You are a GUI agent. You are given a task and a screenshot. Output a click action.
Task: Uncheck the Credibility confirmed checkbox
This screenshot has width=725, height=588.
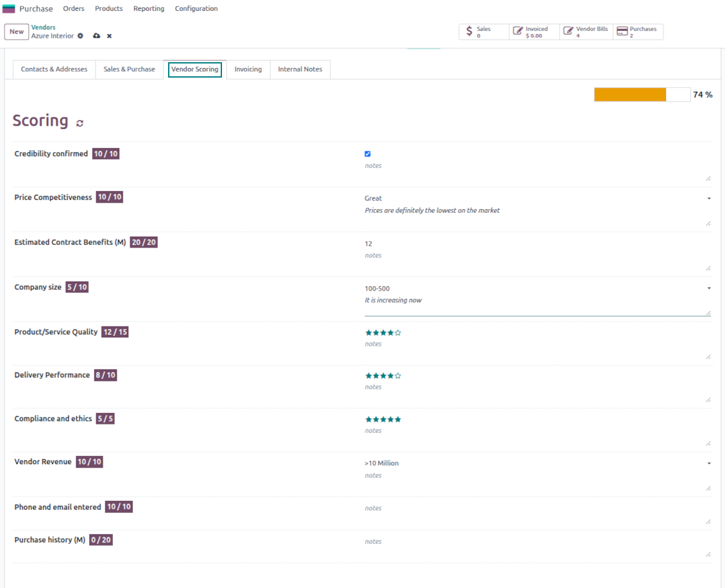[x=368, y=154]
